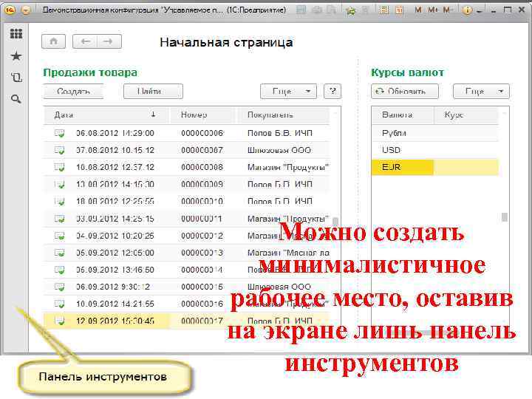Select date 05.09.2012 12:05:00

[115, 253]
